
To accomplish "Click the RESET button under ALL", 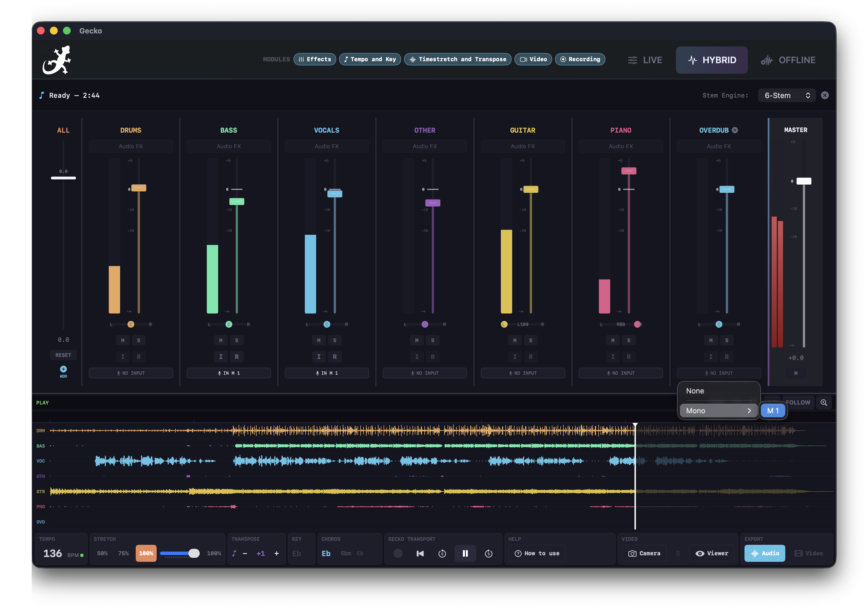I will (x=63, y=355).
